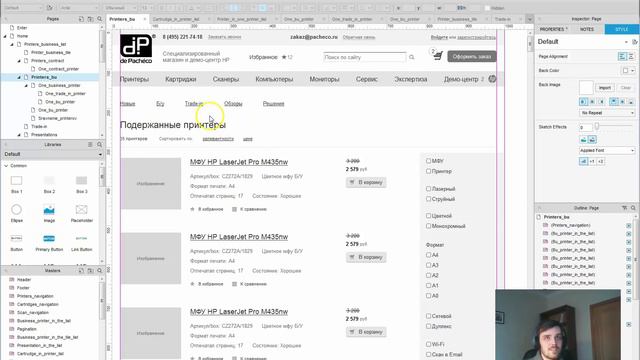Check the A4 format checkbox
Image resolution: width=640 pixels, height=360 pixels.
click(x=428, y=255)
